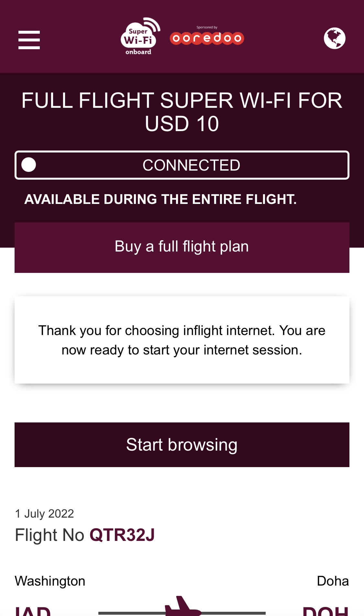Viewport: 364px width, 616px height.
Task: Select flight number QTR32J
Action: click(122, 535)
